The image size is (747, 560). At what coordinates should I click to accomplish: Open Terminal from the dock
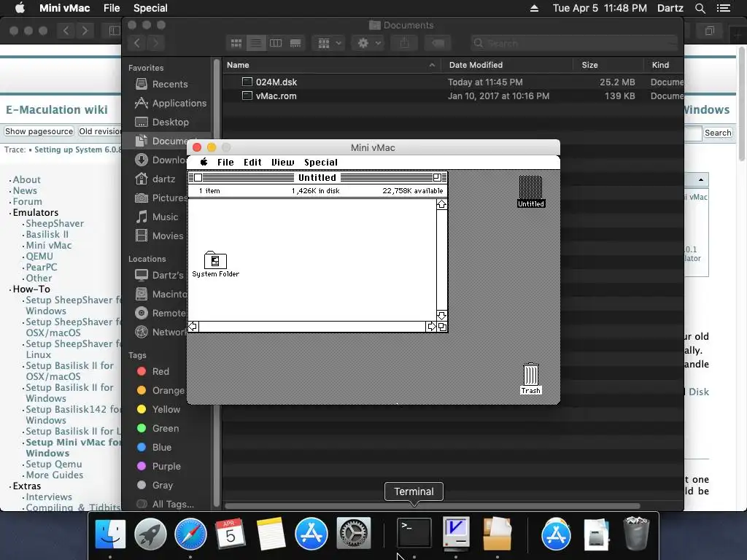[x=414, y=533]
